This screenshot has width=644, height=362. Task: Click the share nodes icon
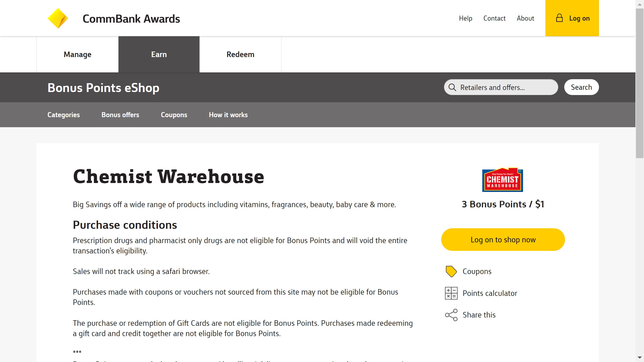click(451, 315)
